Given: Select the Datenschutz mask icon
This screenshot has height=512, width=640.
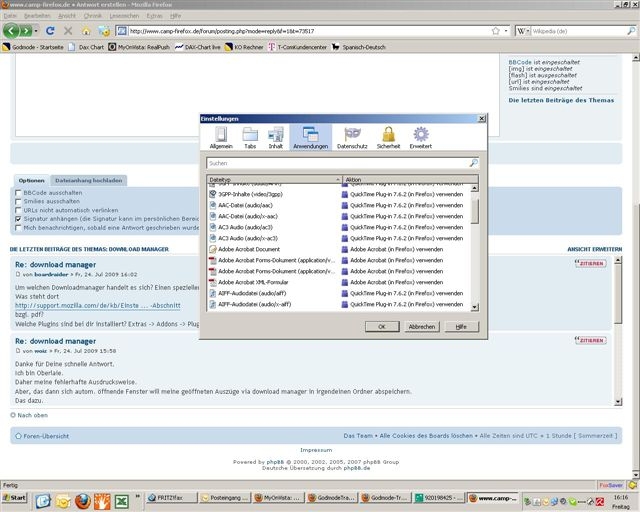Looking at the screenshot, I should 351,137.
